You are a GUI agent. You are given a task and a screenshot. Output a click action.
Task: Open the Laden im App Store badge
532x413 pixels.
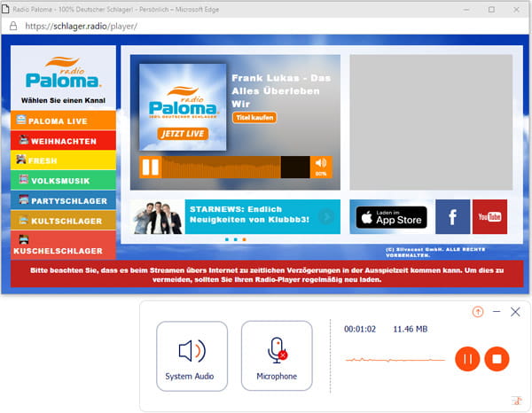[391, 217]
